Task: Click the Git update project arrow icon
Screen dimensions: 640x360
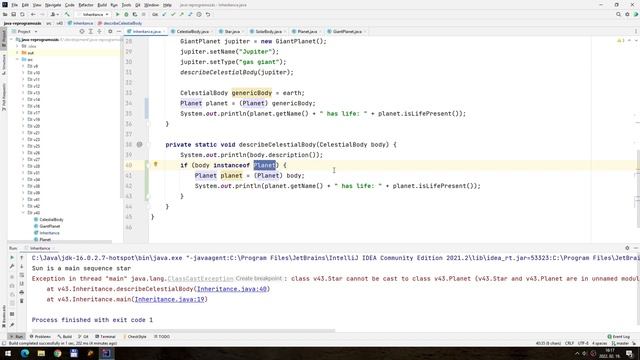Action: [x=164, y=14]
